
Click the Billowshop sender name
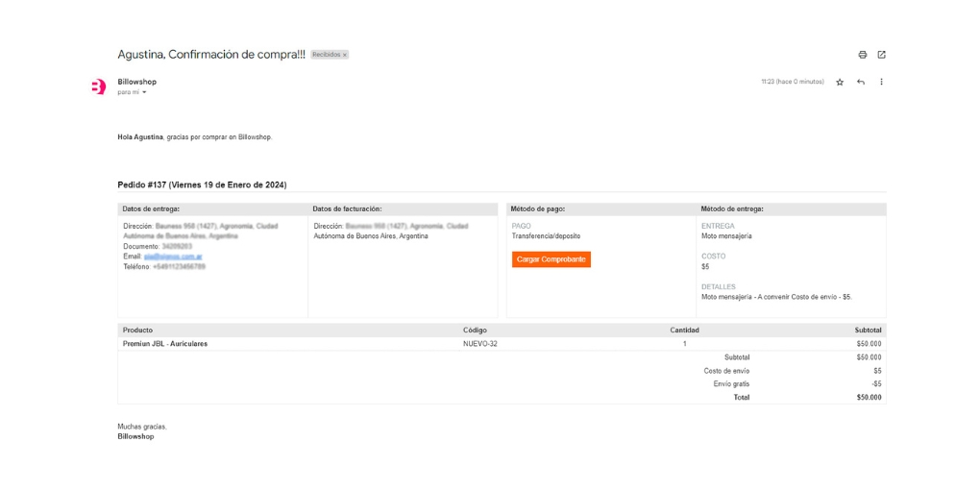pos(136,82)
